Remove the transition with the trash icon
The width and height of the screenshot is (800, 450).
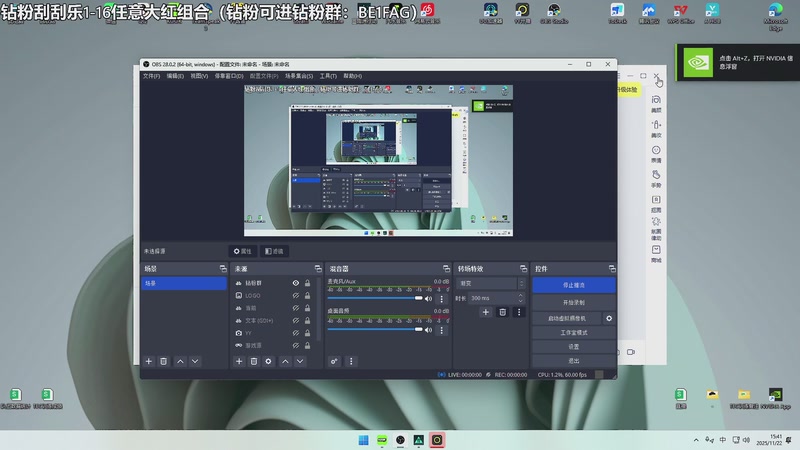click(503, 312)
